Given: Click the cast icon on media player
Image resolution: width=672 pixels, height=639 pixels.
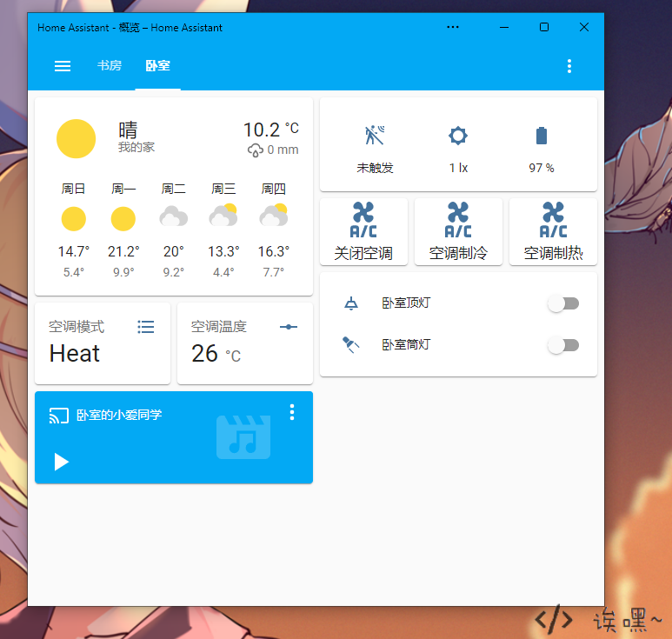Looking at the screenshot, I should point(59,416).
